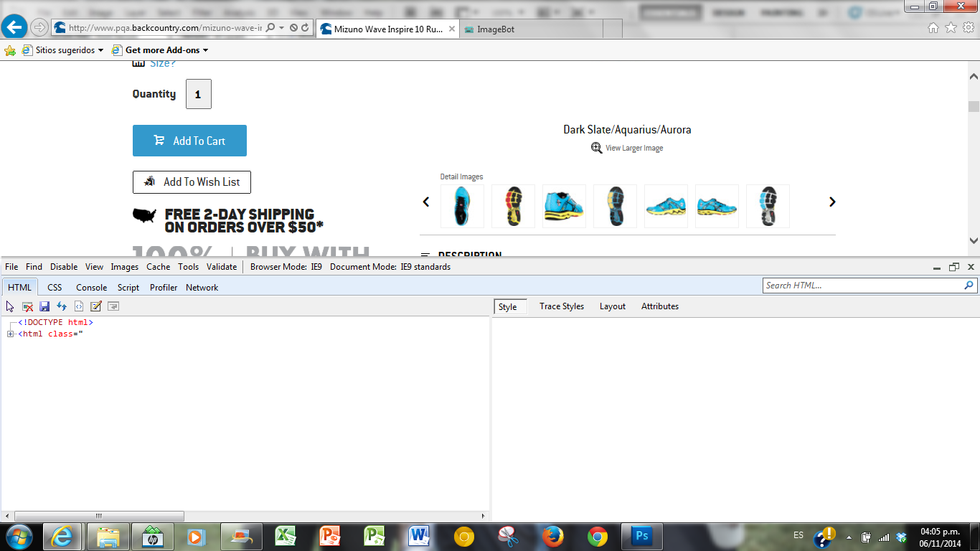Switch to the Trace Styles tab
Screen dimensions: 980x551
(561, 306)
